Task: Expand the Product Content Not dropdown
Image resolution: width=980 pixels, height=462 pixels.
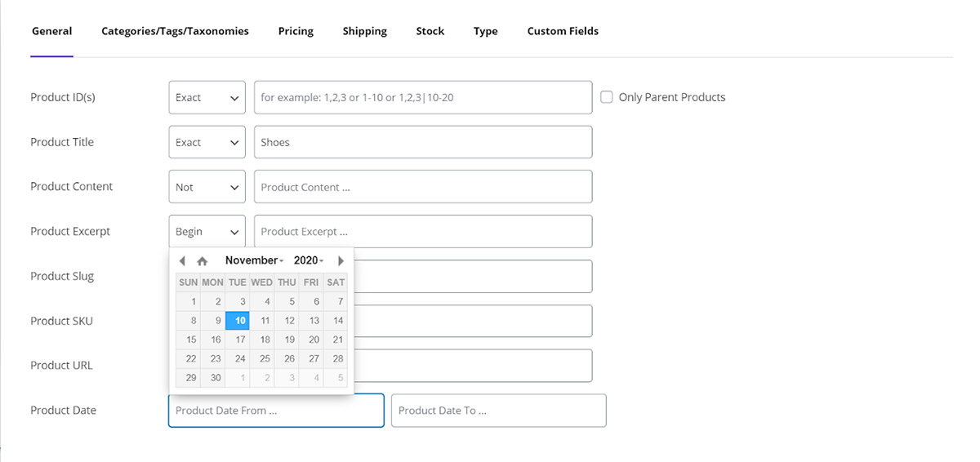Action: click(207, 187)
